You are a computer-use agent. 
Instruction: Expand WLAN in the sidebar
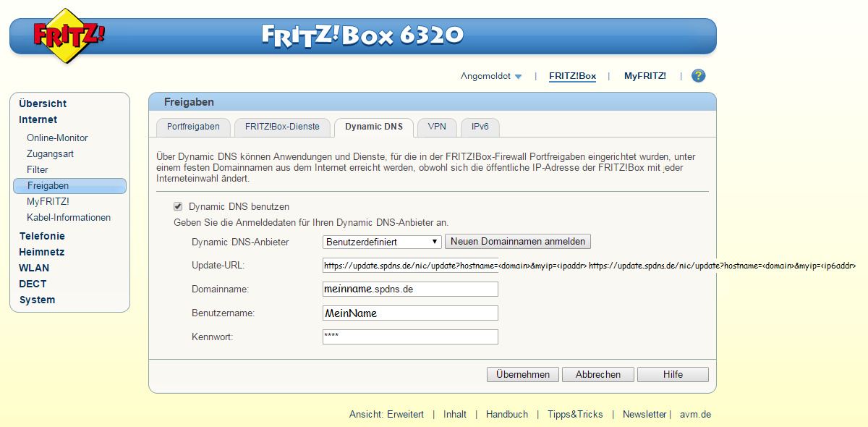point(34,268)
